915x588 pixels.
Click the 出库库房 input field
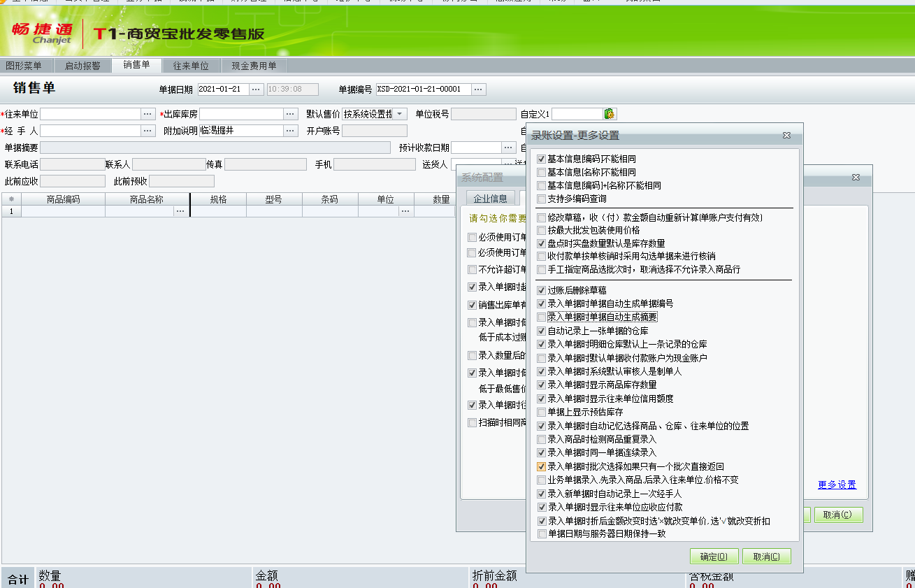pyautogui.click(x=241, y=114)
